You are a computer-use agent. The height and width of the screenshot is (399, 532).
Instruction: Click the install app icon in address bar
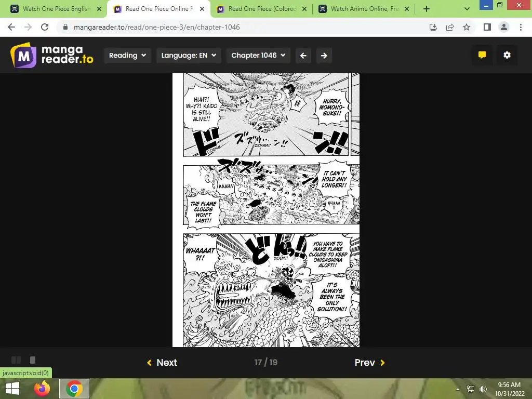433,27
